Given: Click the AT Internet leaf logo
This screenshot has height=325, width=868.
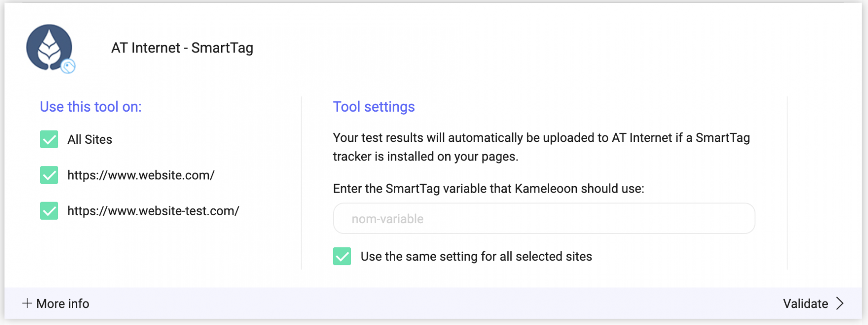Looking at the screenshot, I should [x=49, y=47].
